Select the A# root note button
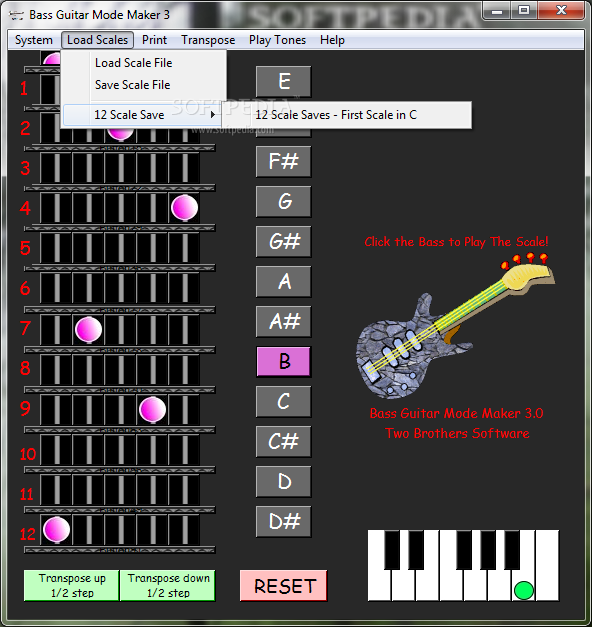The height and width of the screenshot is (627, 592). tap(284, 321)
